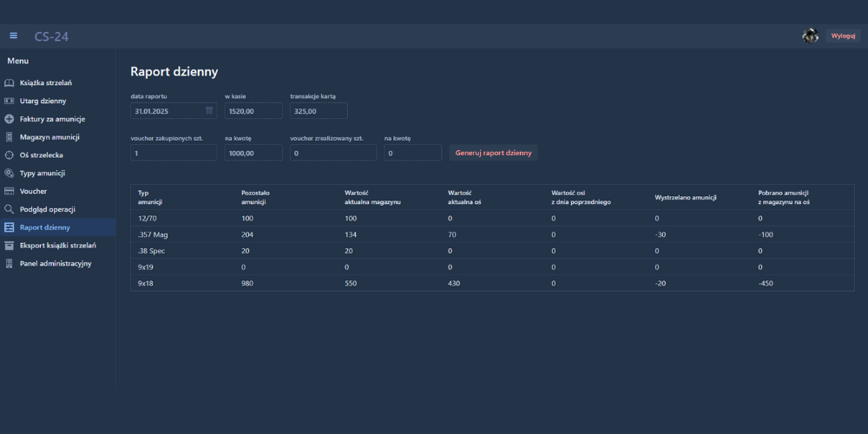Click the Książka strzelań book icon

(10, 82)
